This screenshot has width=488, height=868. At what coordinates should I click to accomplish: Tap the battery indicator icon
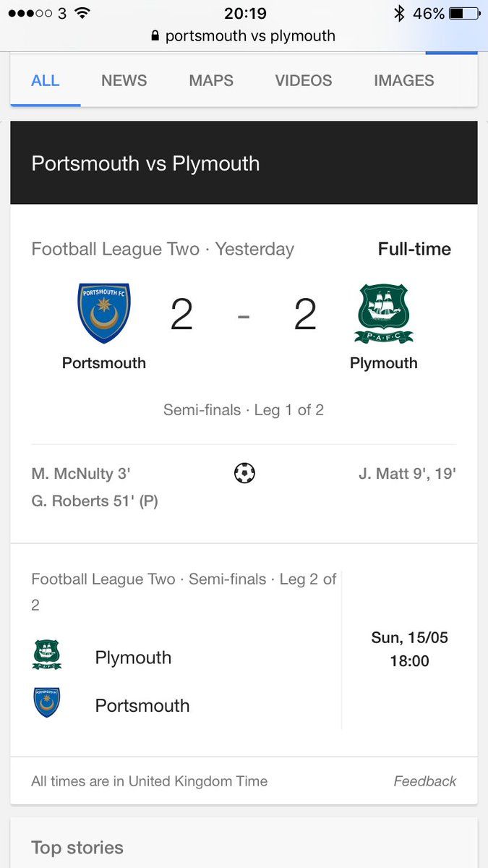[464, 13]
